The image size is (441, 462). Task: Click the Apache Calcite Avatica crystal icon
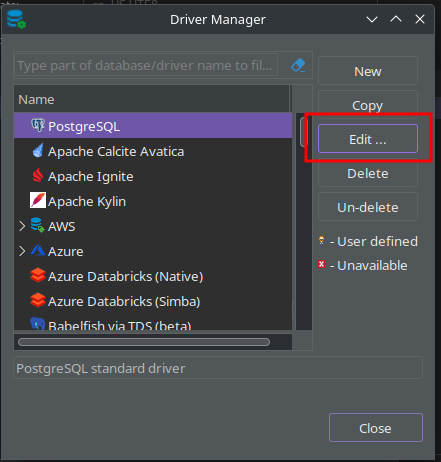point(38,151)
